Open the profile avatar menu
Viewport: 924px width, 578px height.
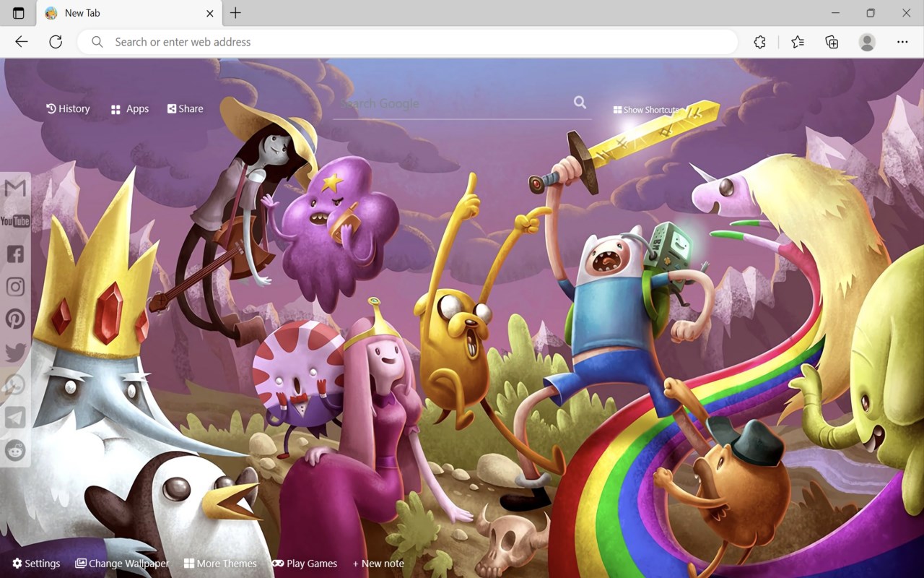(867, 42)
